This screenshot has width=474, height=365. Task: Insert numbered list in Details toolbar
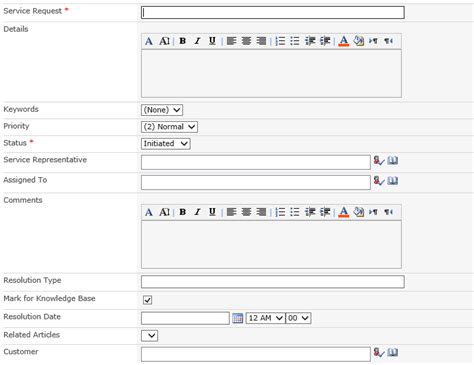click(x=280, y=41)
